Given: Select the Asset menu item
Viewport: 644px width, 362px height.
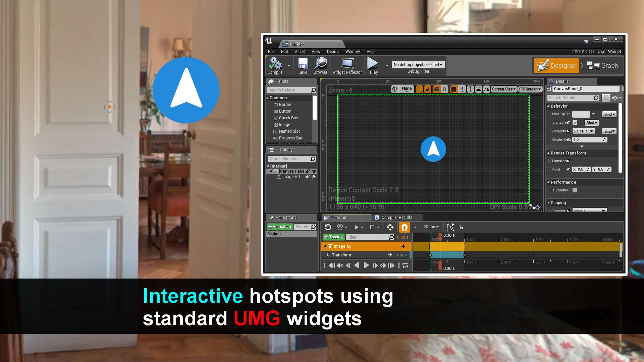Looking at the screenshot, I should click(300, 51).
